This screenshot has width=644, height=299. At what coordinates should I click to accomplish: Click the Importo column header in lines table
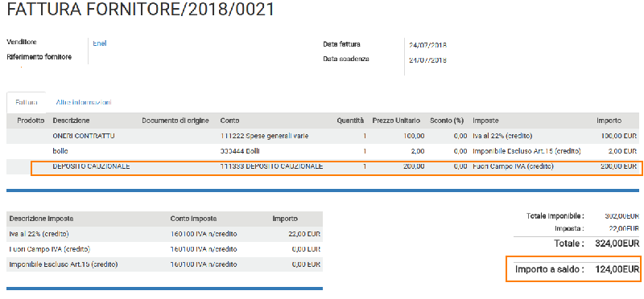tap(609, 121)
